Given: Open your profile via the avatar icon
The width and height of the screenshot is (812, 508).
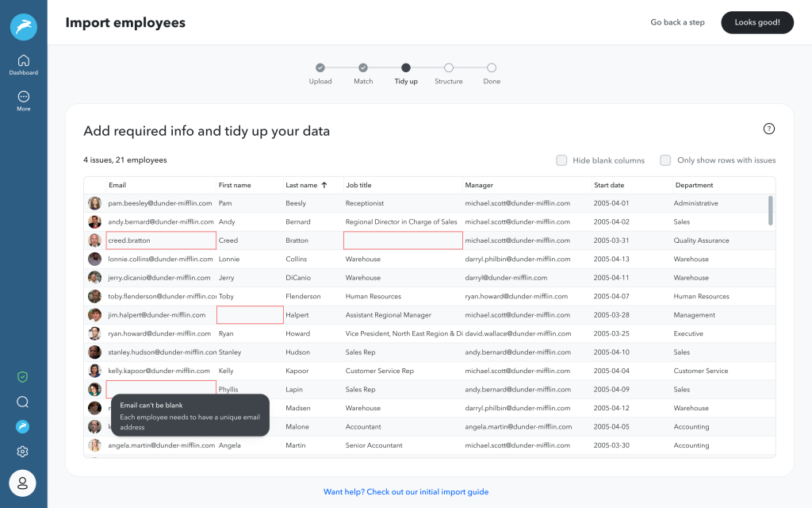Looking at the screenshot, I should click(22, 483).
